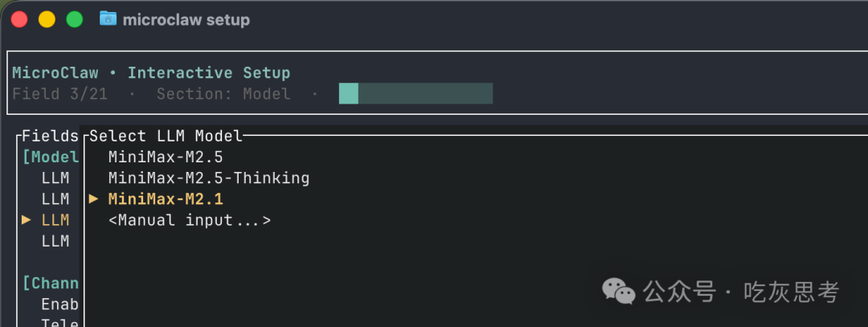Image resolution: width=868 pixels, height=327 pixels.
Task: Click the Section: Model label
Action: coord(223,93)
